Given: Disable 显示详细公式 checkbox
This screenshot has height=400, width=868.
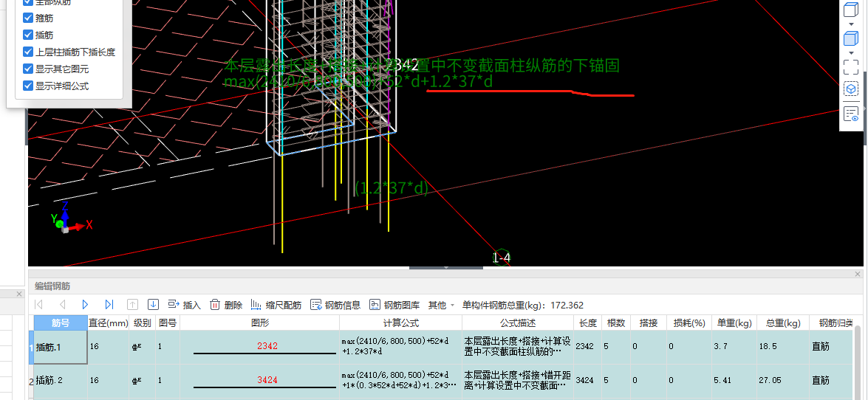Looking at the screenshot, I should [x=28, y=86].
